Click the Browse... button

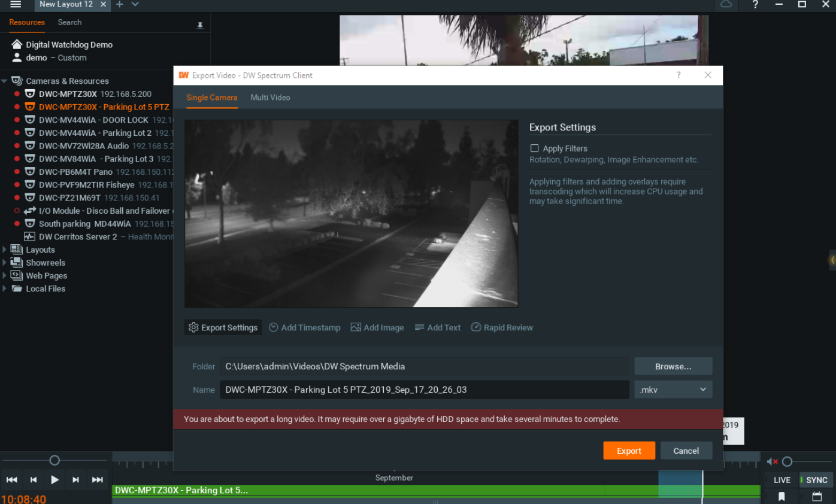tap(673, 366)
